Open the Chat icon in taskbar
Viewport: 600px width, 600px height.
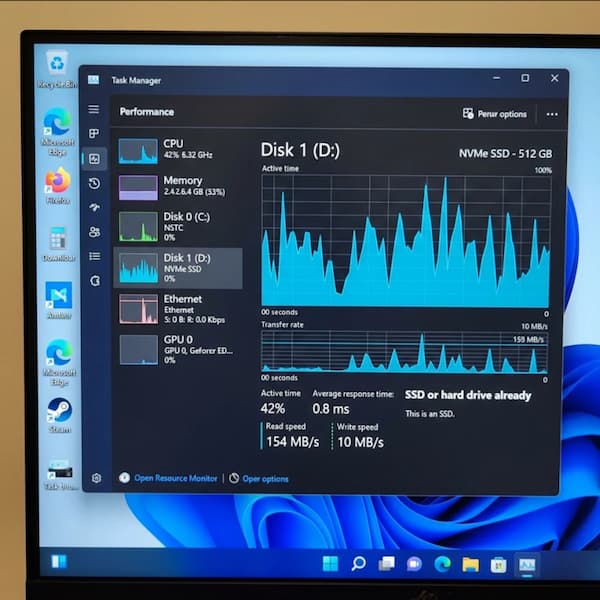[x=414, y=564]
